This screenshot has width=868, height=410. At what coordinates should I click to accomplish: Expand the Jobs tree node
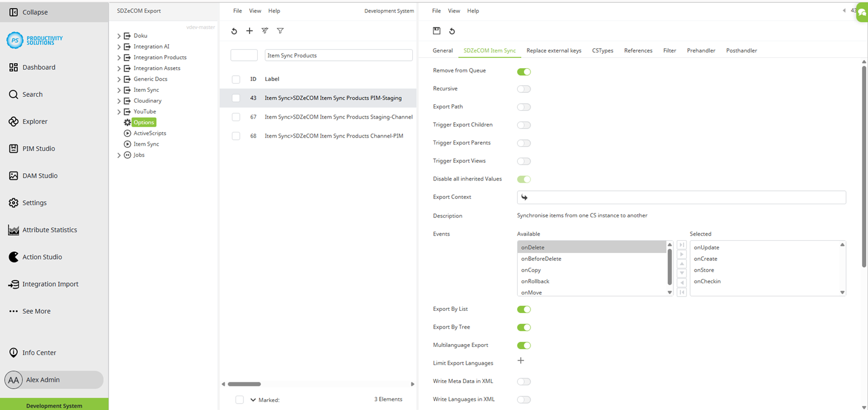click(119, 155)
